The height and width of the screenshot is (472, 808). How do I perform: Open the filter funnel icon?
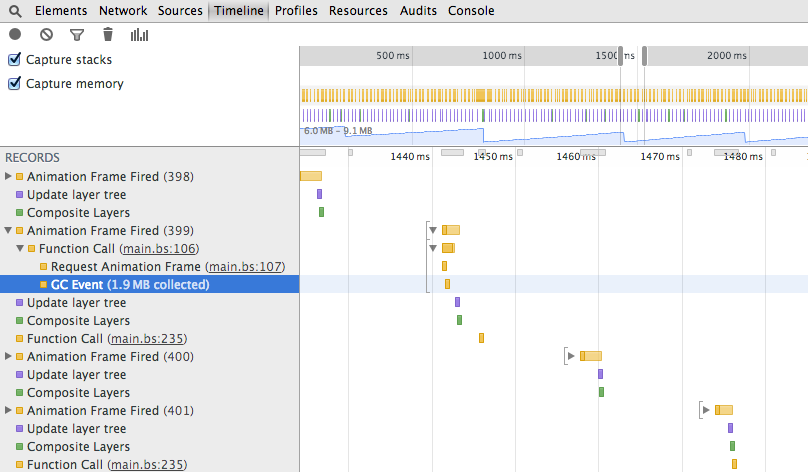click(x=77, y=34)
